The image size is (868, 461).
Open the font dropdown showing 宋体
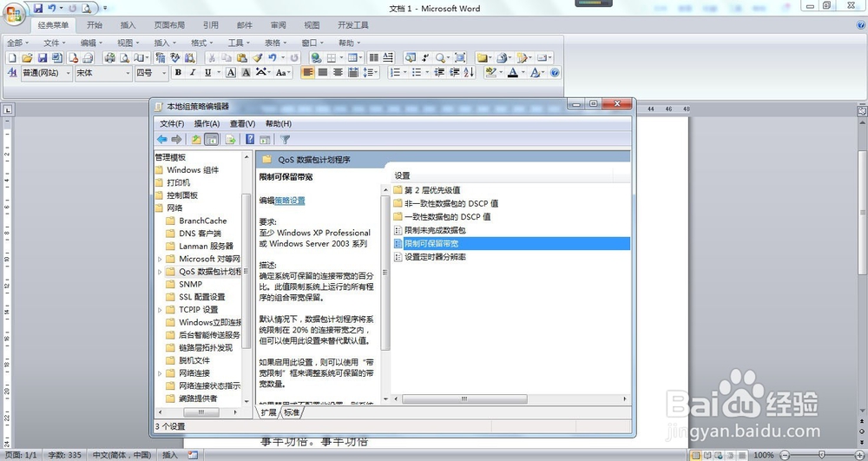103,73
